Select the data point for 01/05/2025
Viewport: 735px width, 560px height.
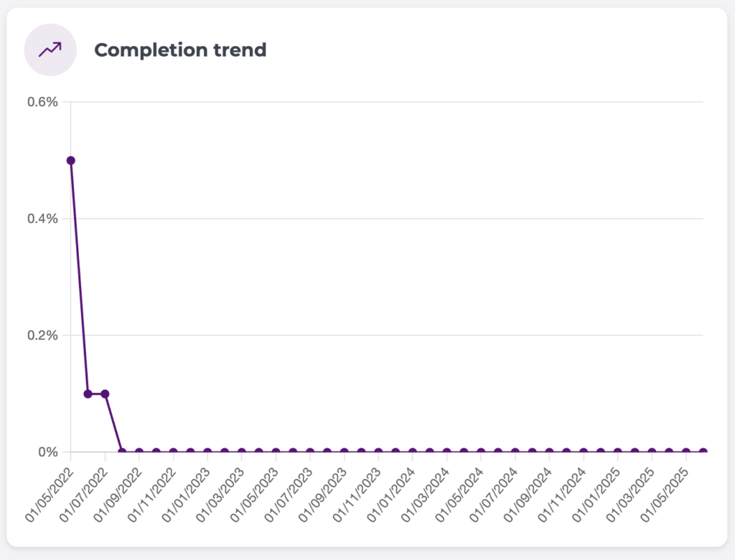click(x=686, y=452)
